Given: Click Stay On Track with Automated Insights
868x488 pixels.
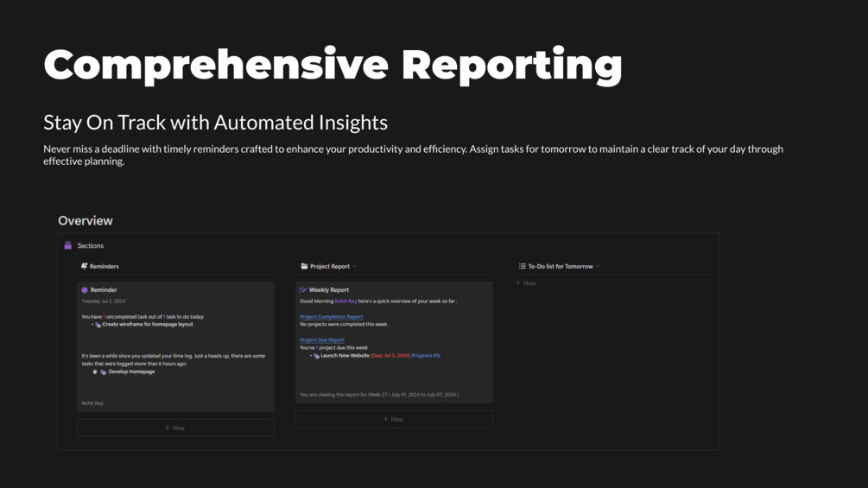Looking at the screenshot, I should pyautogui.click(x=215, y=123).
